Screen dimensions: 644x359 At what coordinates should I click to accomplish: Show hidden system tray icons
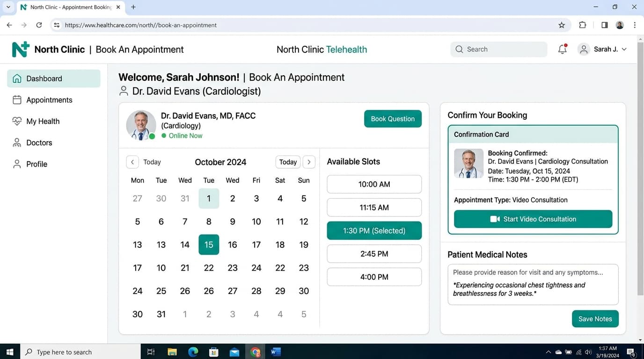(549, 352)
